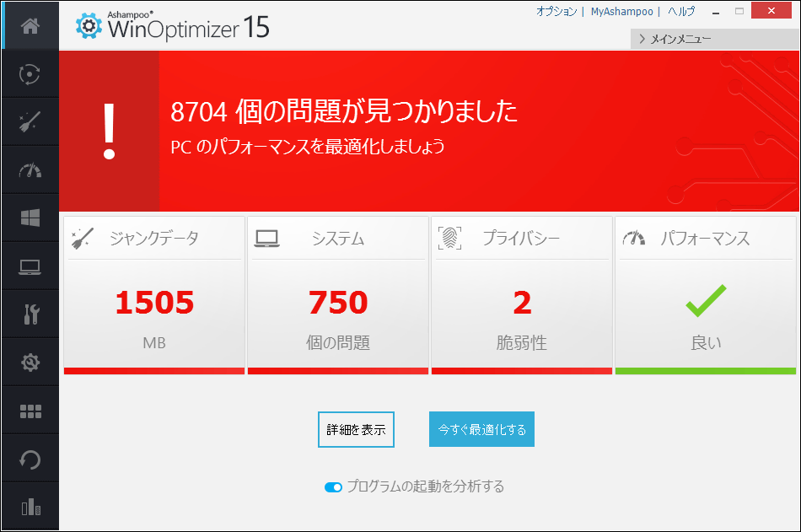Open the Home icon in sidebar
801x532 pixels.
(x=30, y=25)
